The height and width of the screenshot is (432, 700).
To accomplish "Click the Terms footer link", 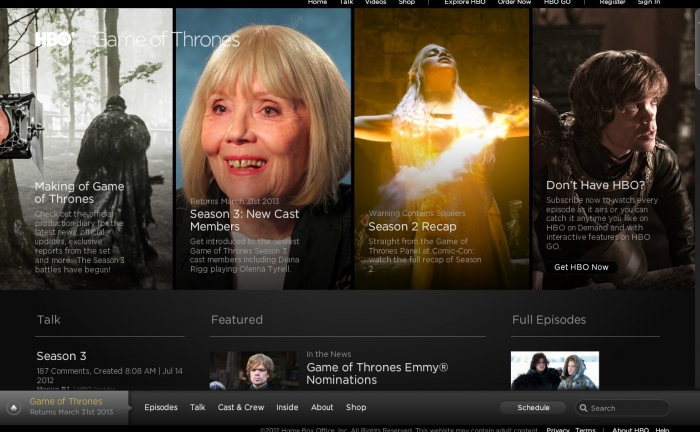I will 585,430.
